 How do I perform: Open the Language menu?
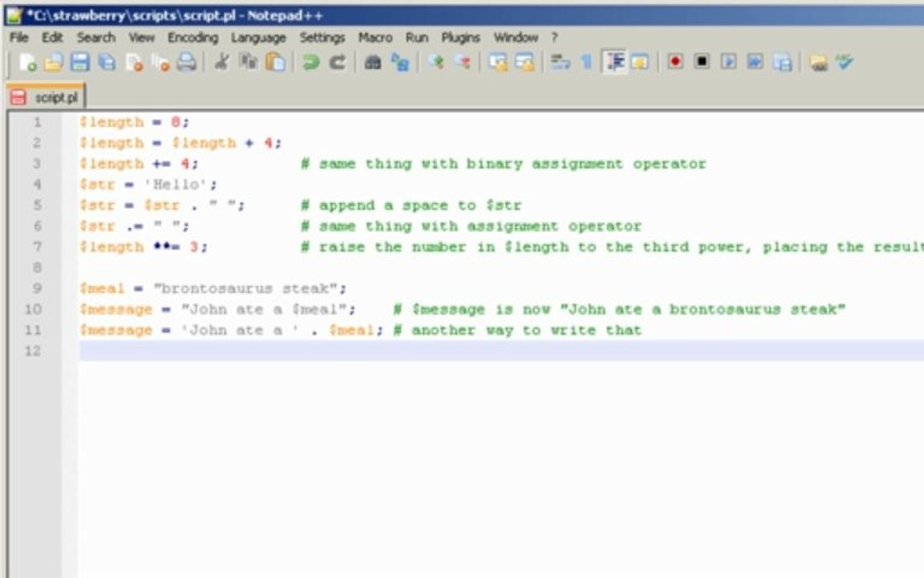tap(258, 37)
